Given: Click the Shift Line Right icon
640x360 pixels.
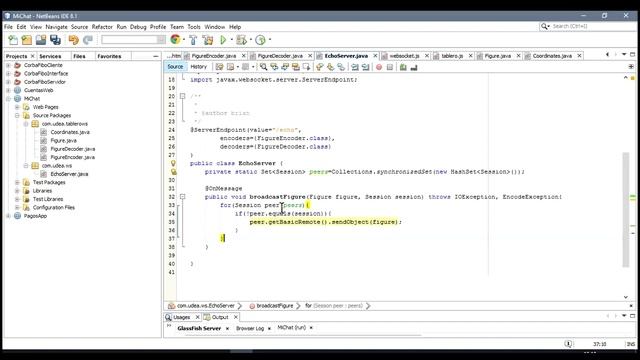Looking at the screenshot, I should point(365,67).
